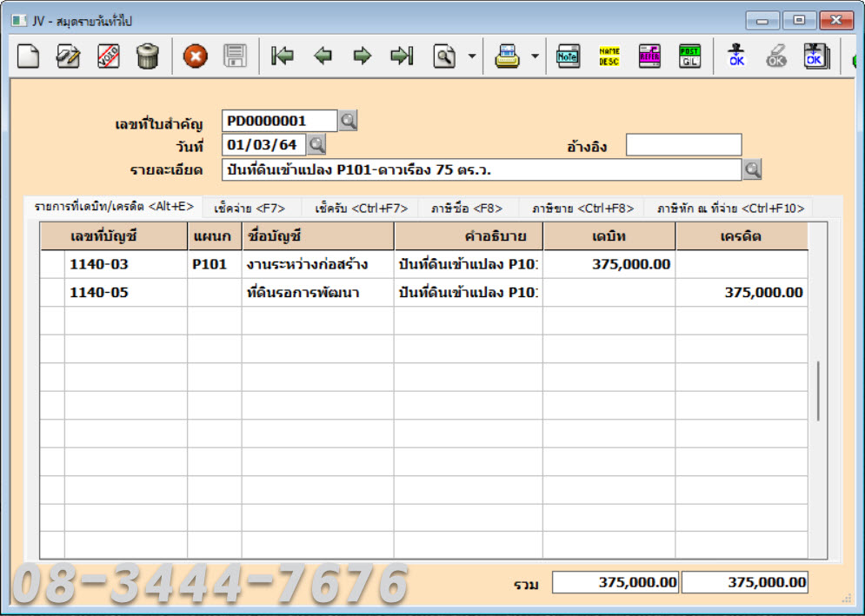Click the รายละเอียด description text field

(482, 169)
